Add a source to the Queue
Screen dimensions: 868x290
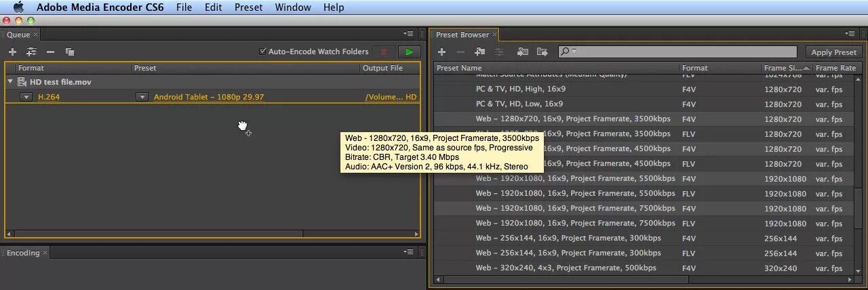click(x=12, y=51)
